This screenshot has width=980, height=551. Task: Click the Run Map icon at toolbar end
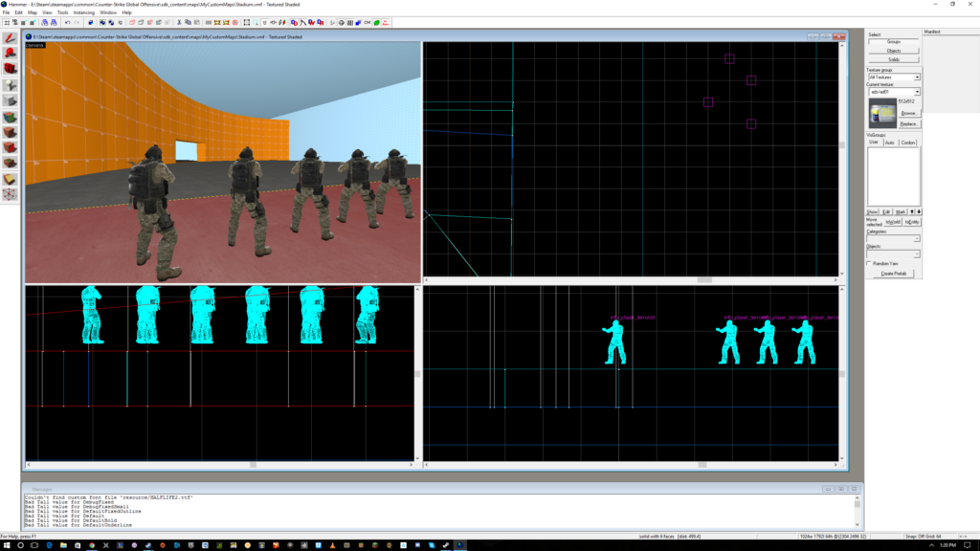click(x=386, y=23)
